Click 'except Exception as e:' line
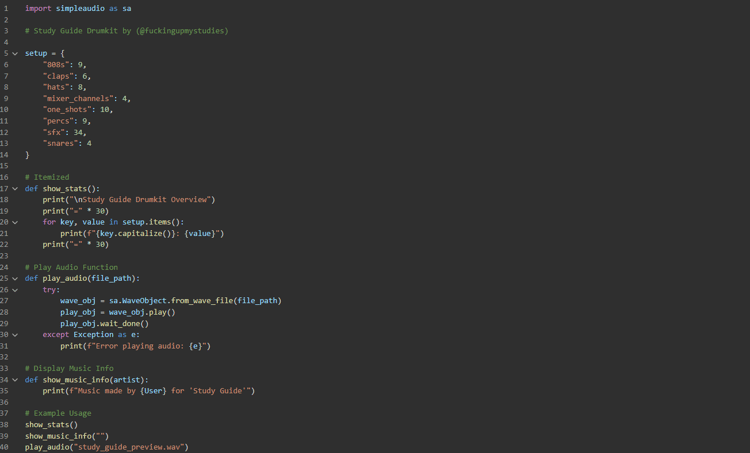750x453 pixels. click(x=91, y=335)
